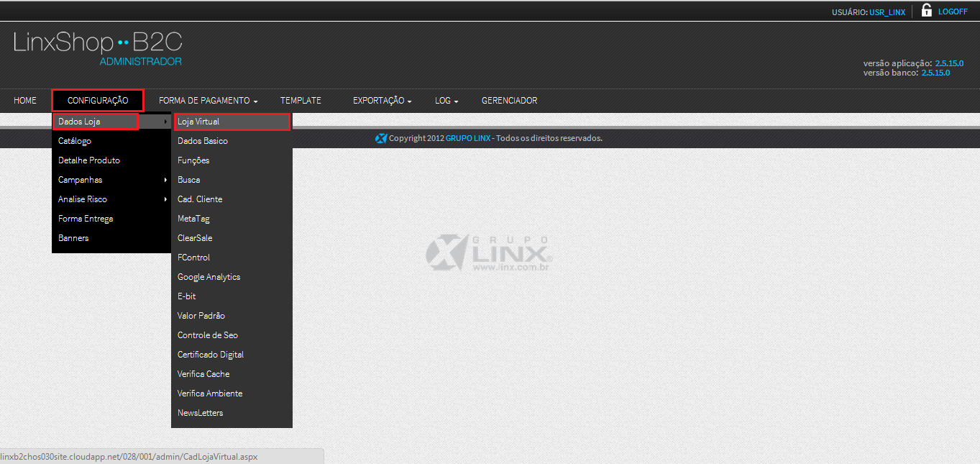980x464 pixels.
Task: Click the LOGOFF link
Action: point(953,12)
